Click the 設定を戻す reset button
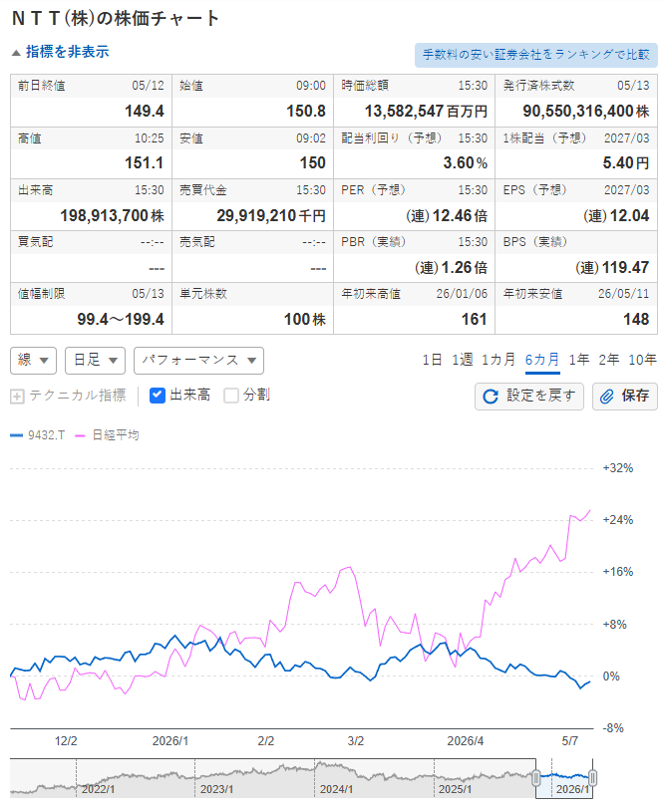 pos(529,397)
